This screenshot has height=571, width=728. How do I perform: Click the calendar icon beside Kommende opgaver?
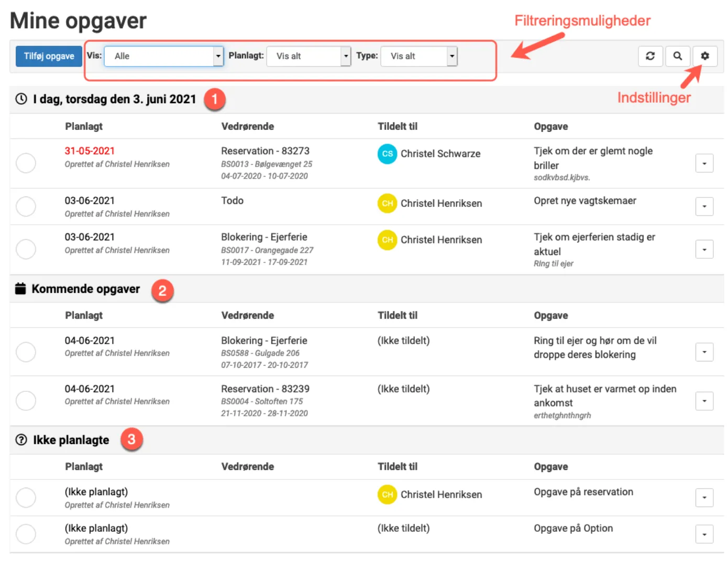tap(20, 289)
